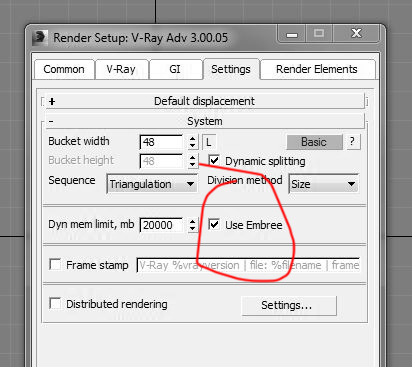Image resolution: width=412 pixels, height=367 pixels.
Task: Open the Division method Size dropdown
Action: pyautogui.click(x=323, y=184)
